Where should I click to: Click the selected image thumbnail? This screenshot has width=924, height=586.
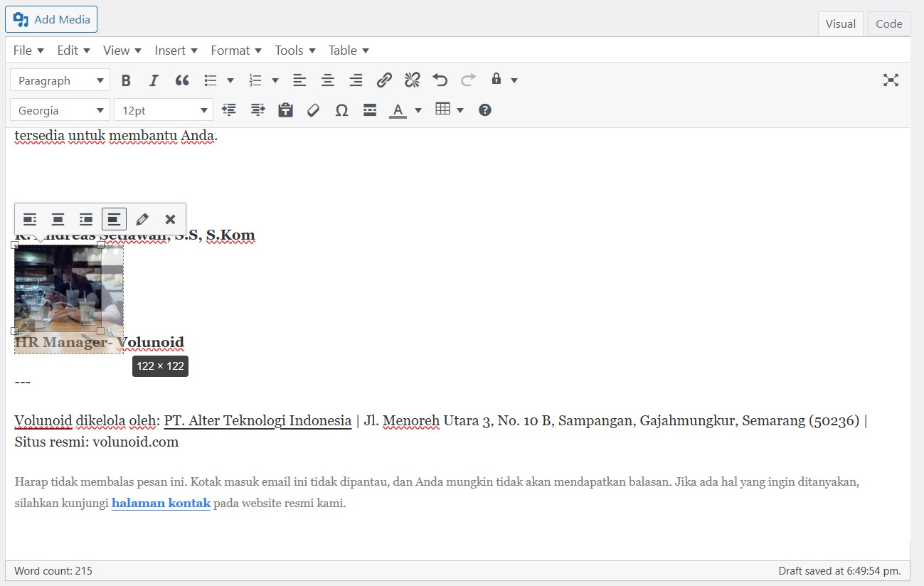[x=58, y=288]
